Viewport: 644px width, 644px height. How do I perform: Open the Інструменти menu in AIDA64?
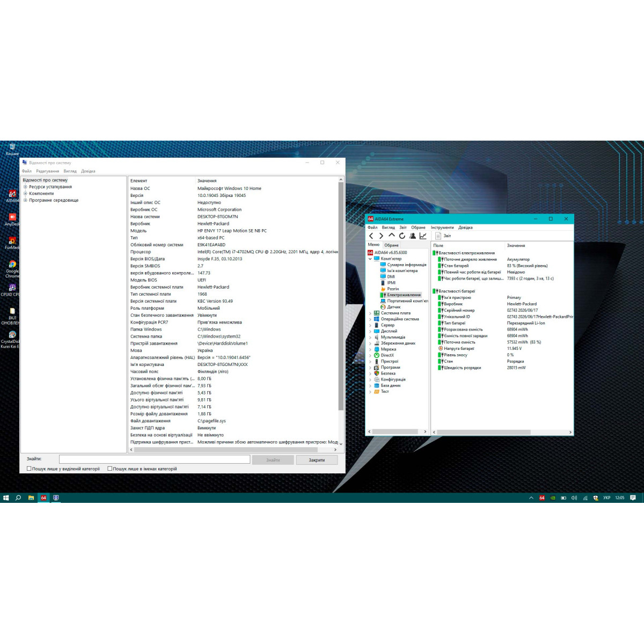(x=442, y=227)
